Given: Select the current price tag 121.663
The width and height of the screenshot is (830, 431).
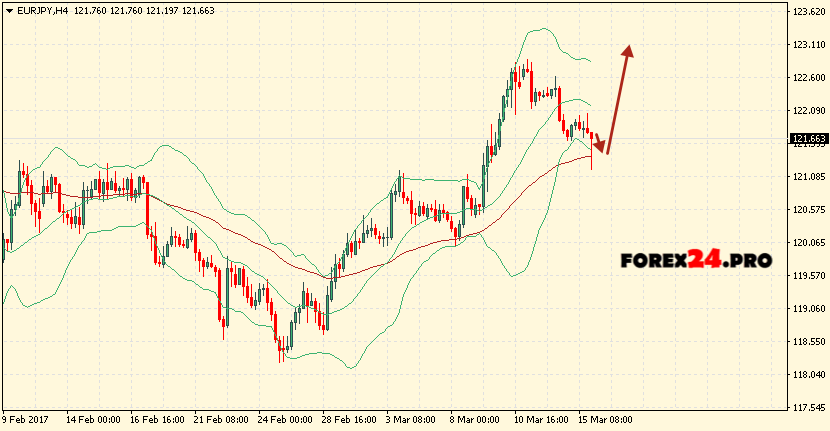Looking at the screenshot, I should coord(808,139).
